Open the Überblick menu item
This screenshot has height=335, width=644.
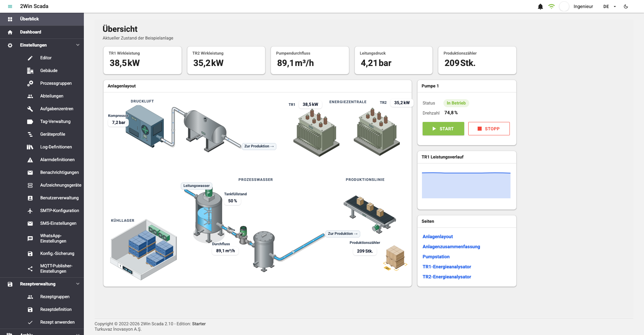pyautogui.click(x=42, y=19)
